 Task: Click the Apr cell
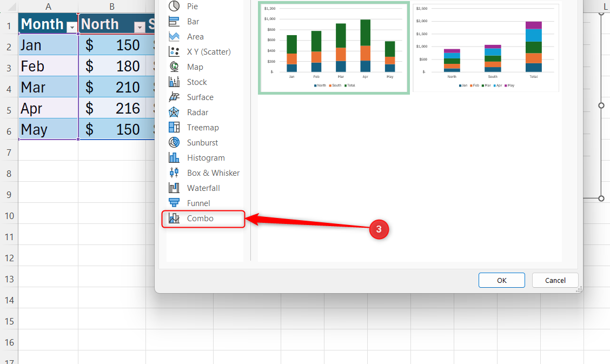48,108
